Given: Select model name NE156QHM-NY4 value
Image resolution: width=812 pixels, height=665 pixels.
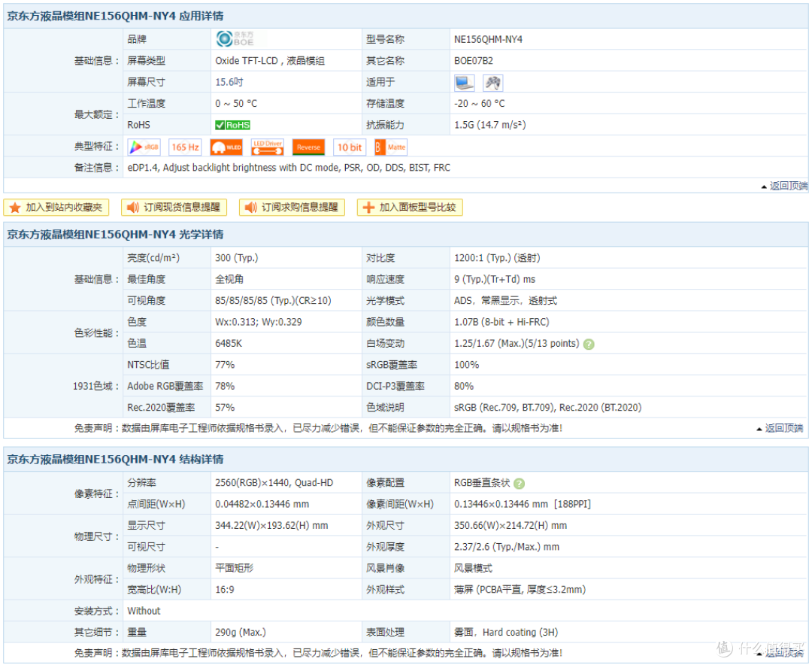Looking at the screenshot, I should [489, 39].
